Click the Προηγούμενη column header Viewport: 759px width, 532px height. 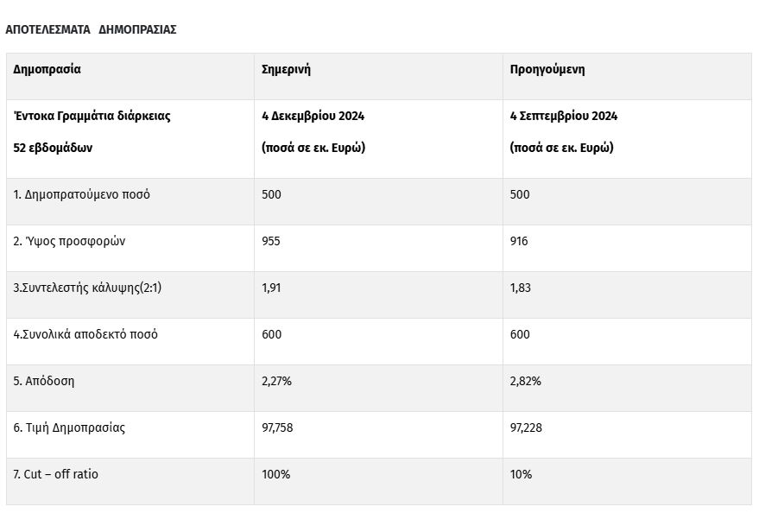point(547,70)
